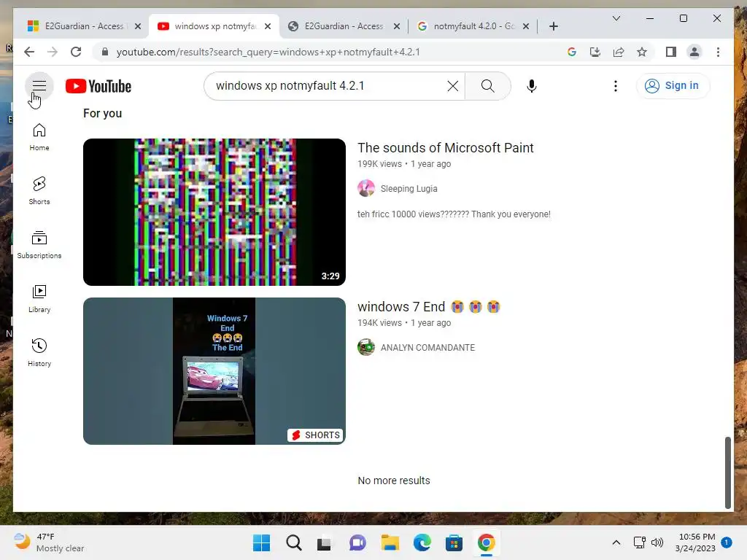Go forward in the browser
Viewport: 747px width, 560px height.
53,52
